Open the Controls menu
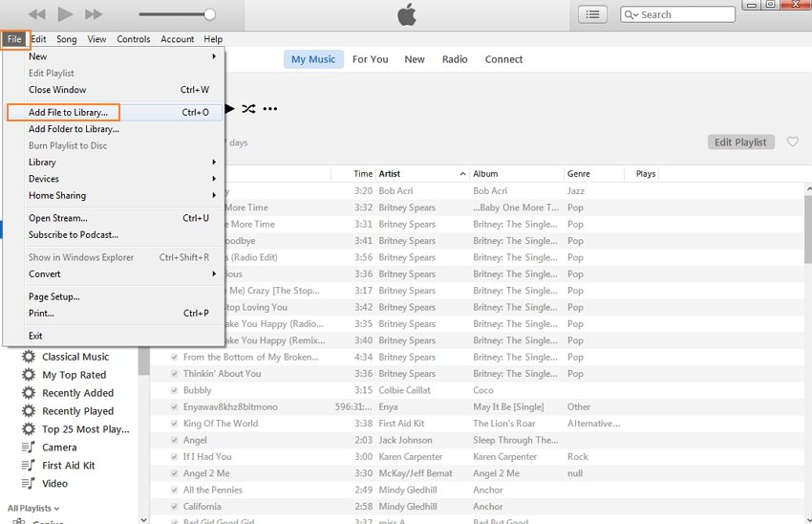812x524 pixels. (x=133, y=39)
